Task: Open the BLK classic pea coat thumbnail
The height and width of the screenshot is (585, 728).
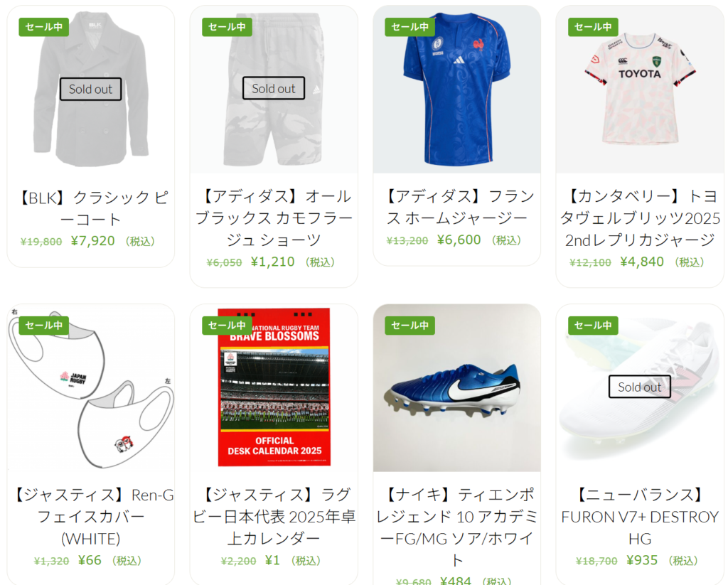Action: (x=91, y=90)
